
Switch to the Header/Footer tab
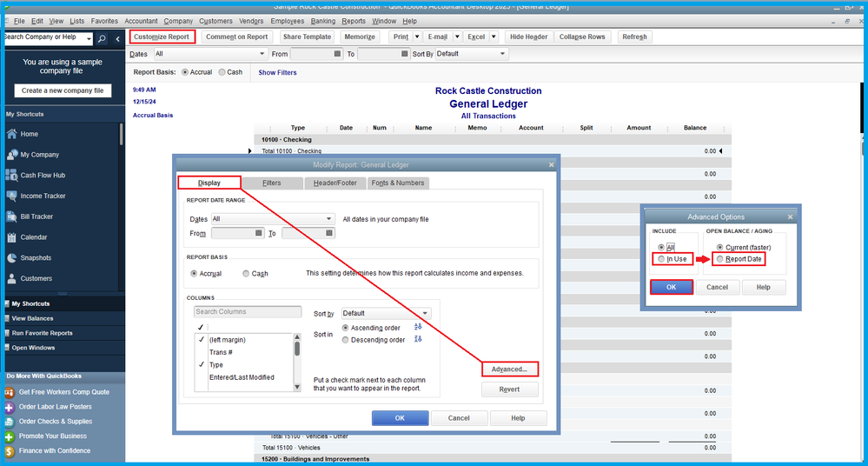point(335,183)
